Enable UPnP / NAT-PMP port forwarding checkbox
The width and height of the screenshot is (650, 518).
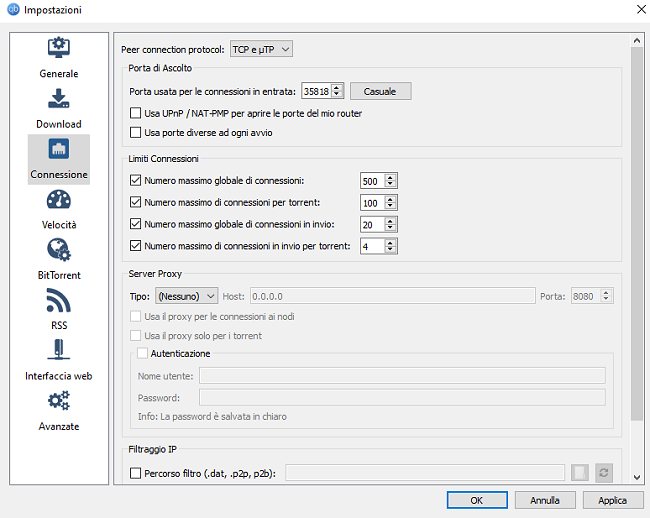pyautogui.click(x=135, y=113)
